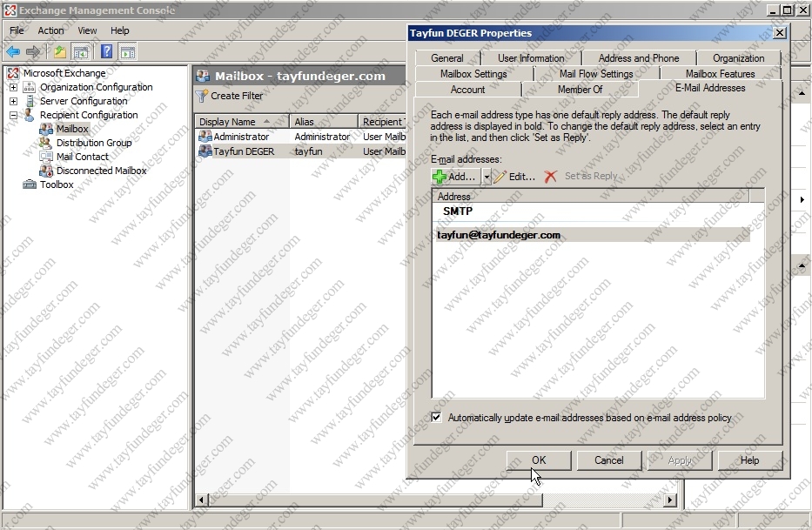
Task: Select the Tayfun DEGER display name
Action: (244, 151)
